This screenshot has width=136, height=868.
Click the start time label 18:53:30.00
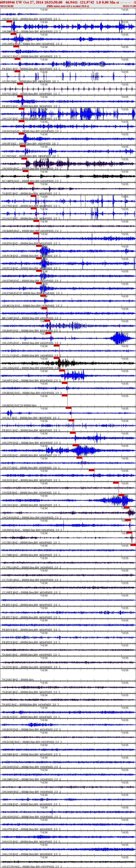7,6
